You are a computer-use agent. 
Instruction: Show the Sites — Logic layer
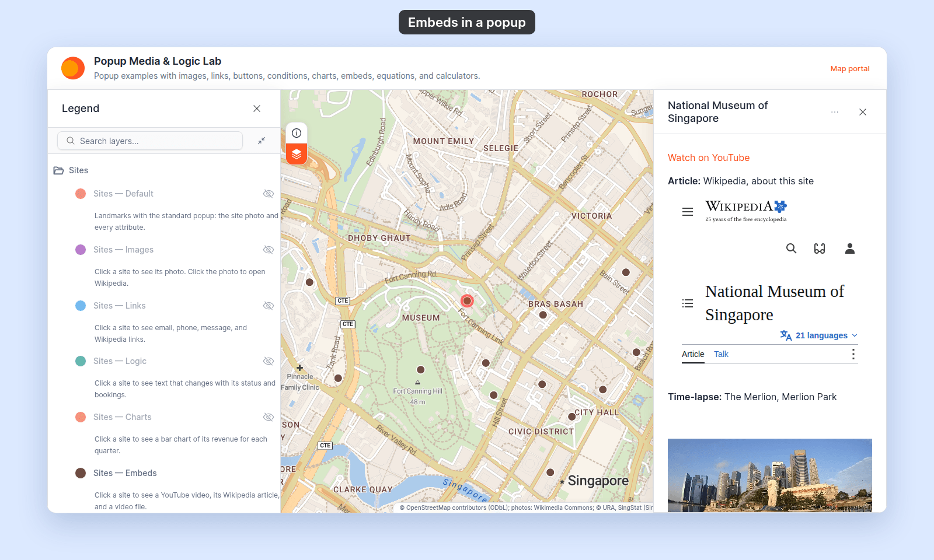click(269, 361)
